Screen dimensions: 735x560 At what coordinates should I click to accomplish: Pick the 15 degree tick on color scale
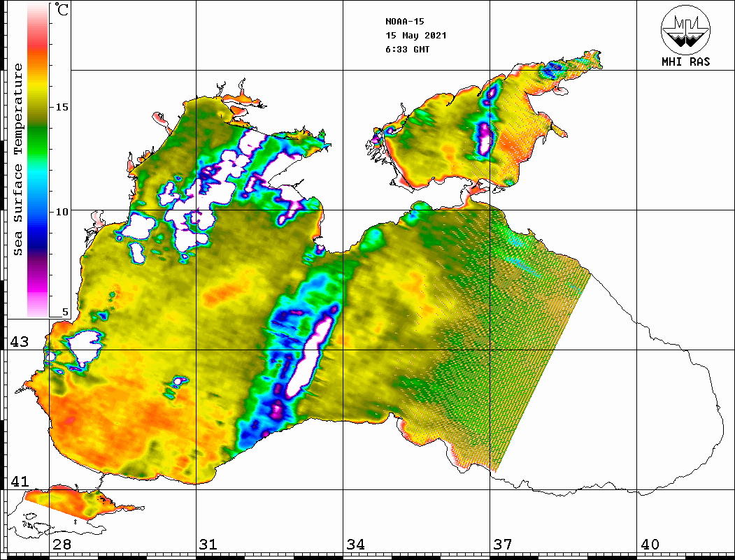coord(62,107)
